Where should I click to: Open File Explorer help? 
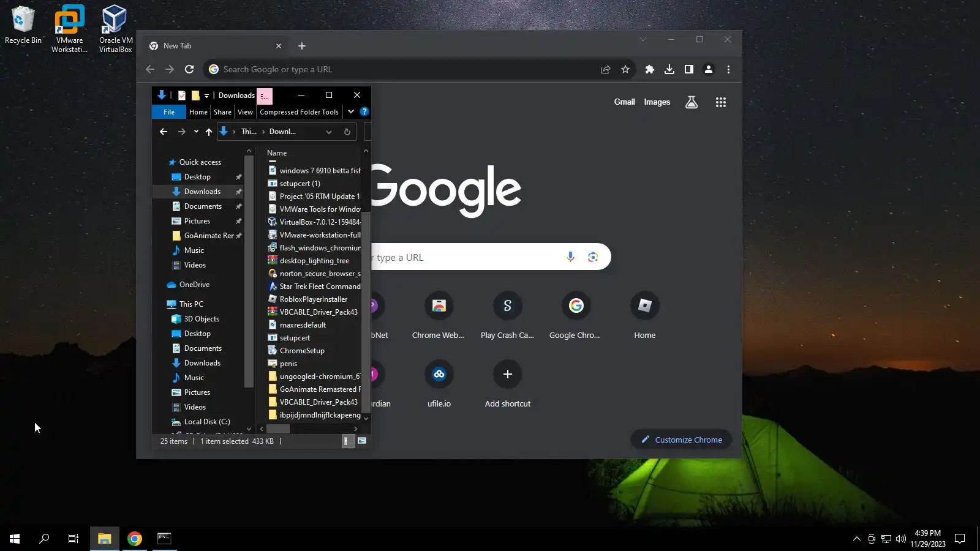364,111
